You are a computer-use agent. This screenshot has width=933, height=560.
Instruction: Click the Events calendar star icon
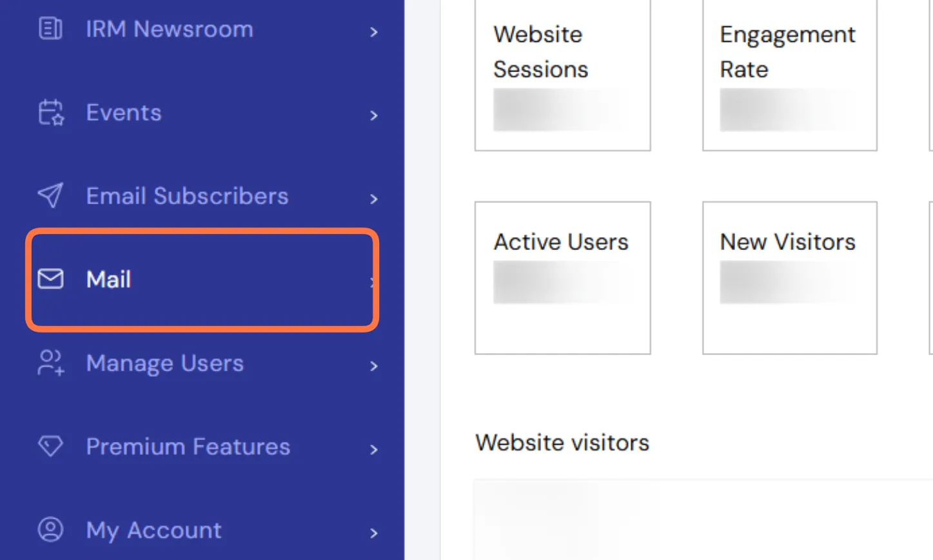51,113
